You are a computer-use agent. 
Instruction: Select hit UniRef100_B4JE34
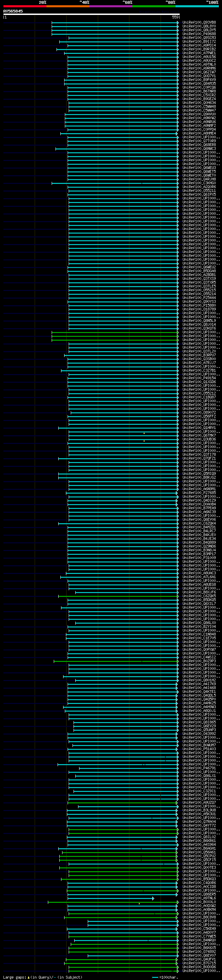point(199,539)
